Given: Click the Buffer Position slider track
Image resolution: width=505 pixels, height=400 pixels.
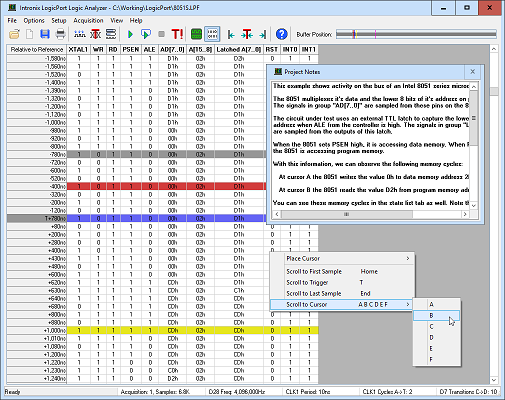Looking at the screenshot, I should (416, 34).
